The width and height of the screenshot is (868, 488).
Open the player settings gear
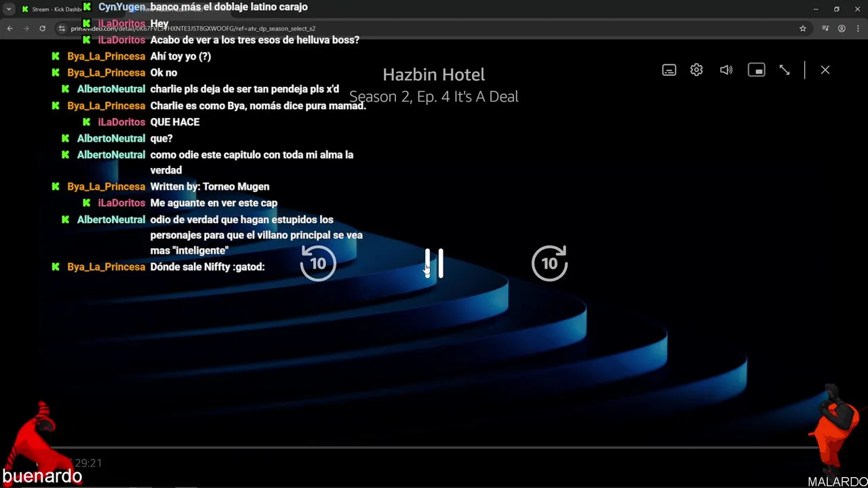tap(696, 70)
